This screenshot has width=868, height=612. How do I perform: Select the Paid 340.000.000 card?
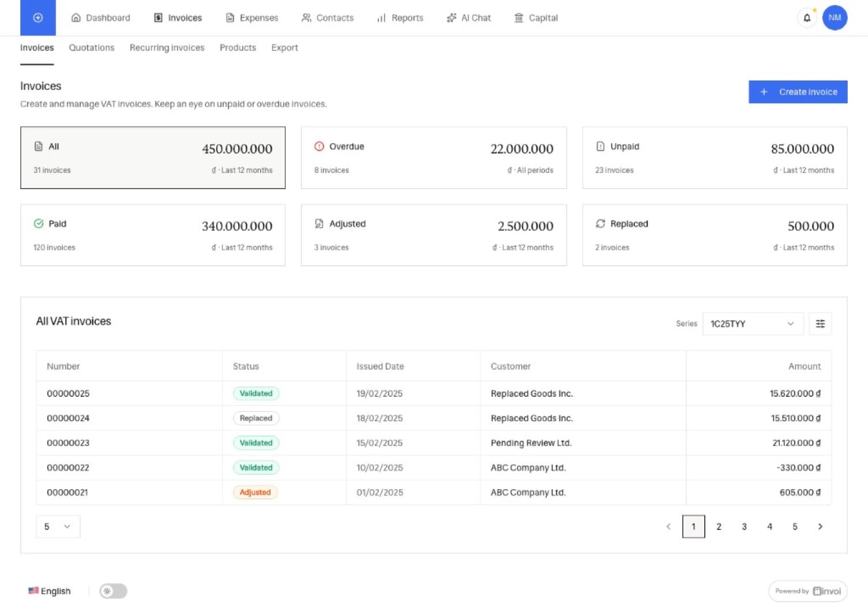(x=153, y=235)
